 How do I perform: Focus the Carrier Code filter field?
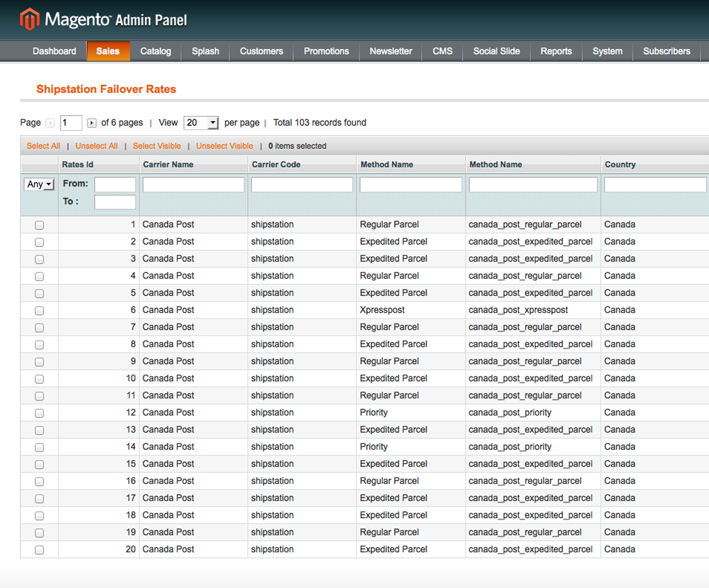pyautogui.click(x=302, y=185)
